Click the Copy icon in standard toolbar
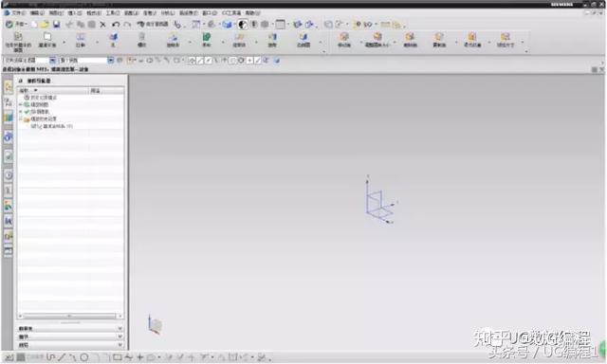The width and height of the screenshot is (607, 364). [x=81, y=25]
